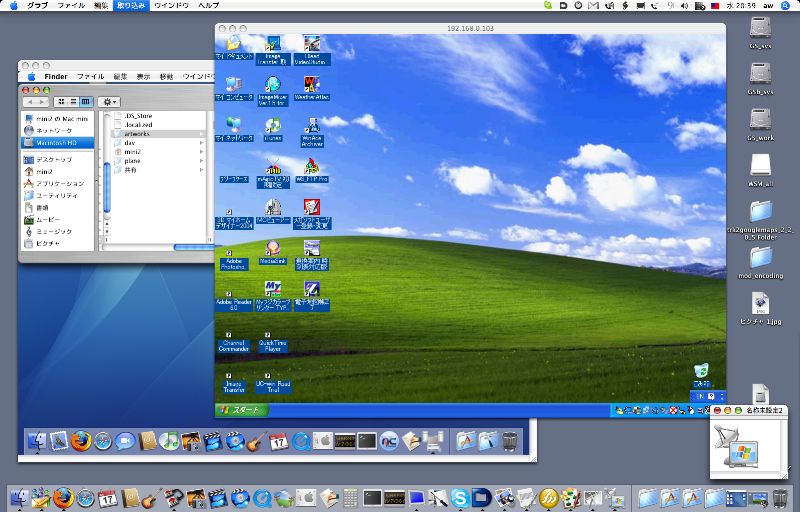Open 移動 menu in remote Finder menu bar
Image resolution: width=800 pixels, height=512 pixels.
point(166,76)
